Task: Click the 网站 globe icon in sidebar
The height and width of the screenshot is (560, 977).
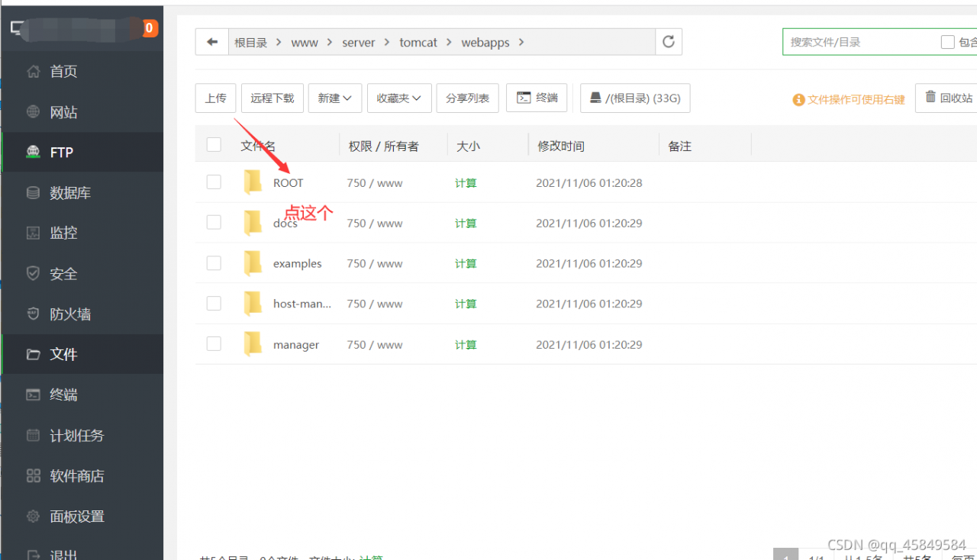Action: click(x=33, y=112)
